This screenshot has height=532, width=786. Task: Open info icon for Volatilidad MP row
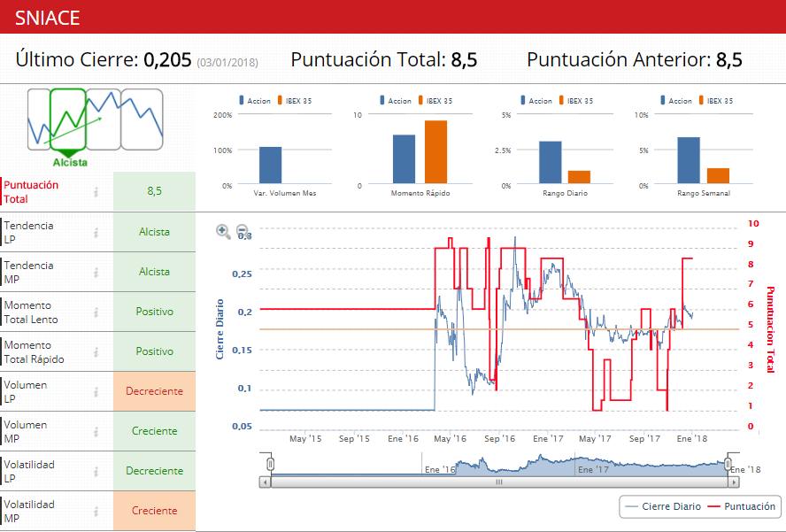coord(96,512)
